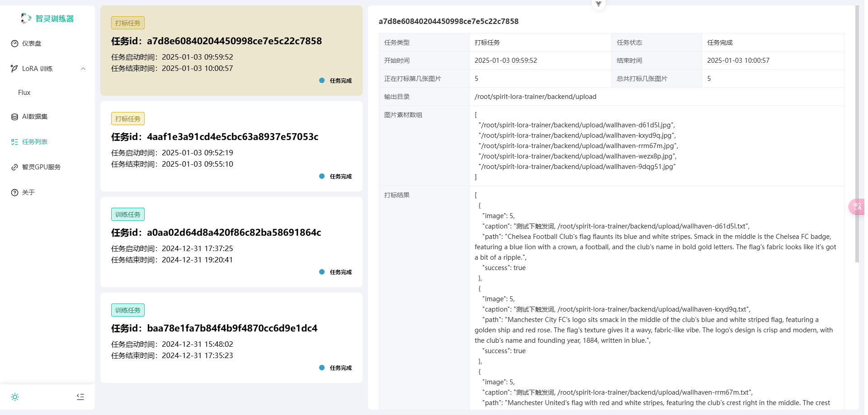
Task: Click the 训练任务 tag on a0aa02d6 card
Action: [128, 214]
